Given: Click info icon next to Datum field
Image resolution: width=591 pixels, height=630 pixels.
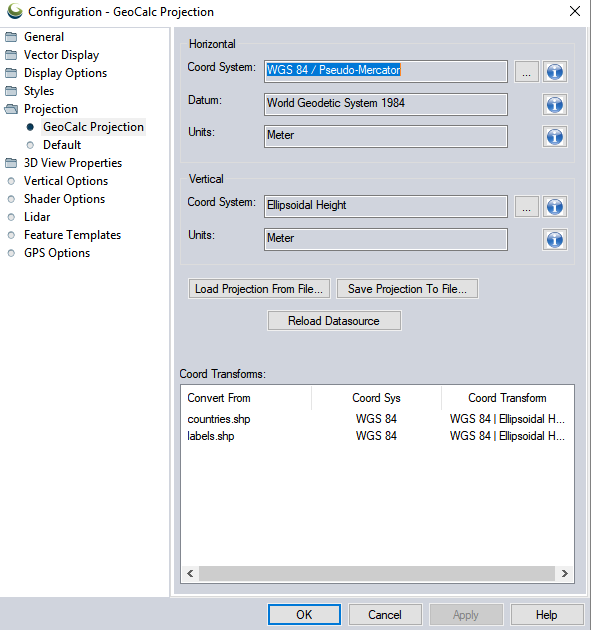Looking at the screenshot, I should (554, 104).
